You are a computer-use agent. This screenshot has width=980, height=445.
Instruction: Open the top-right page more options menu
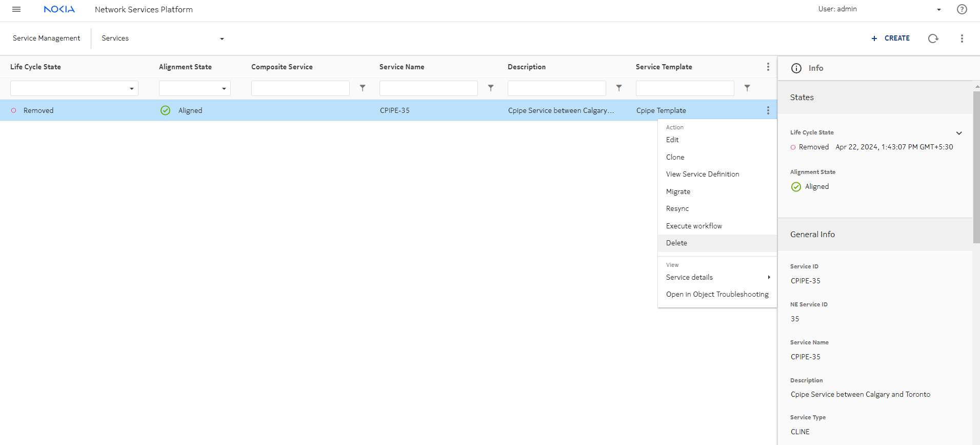coord(962,38)
